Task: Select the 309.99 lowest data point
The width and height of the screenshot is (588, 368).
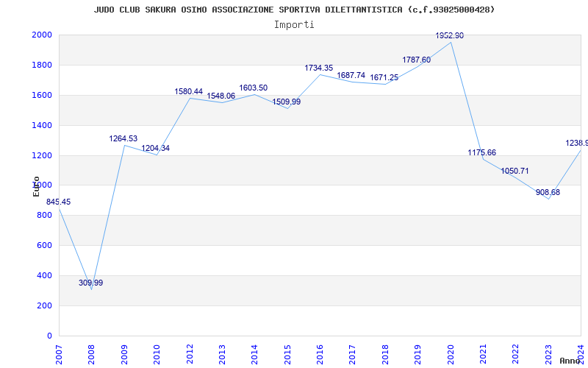Action: click(90, 283)
